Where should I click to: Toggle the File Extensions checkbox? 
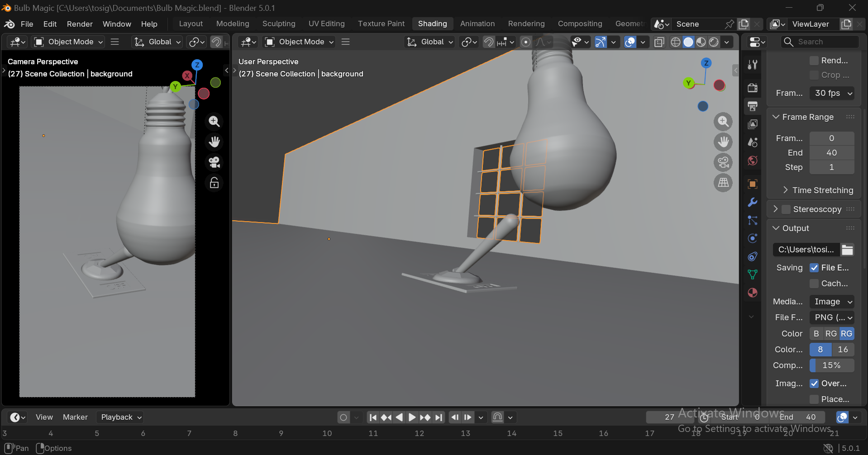[814, 268]
